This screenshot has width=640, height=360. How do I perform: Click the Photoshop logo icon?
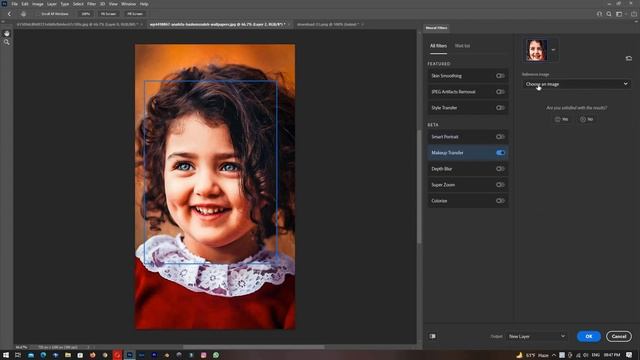pos(4,4)
